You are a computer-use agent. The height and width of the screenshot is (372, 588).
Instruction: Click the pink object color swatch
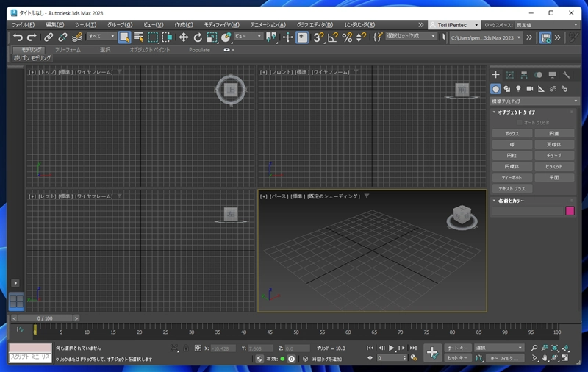pyautogui.click(x=570, y=211)
